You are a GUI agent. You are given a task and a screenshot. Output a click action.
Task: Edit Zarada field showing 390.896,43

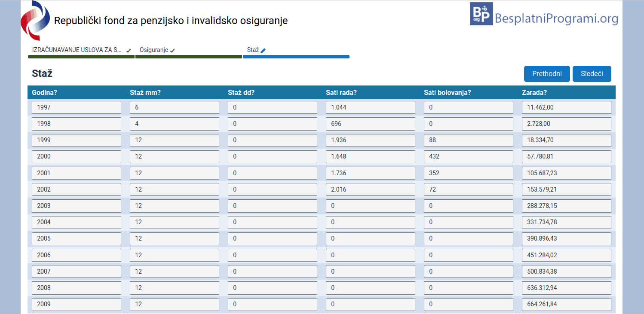[x=567, y=238]
